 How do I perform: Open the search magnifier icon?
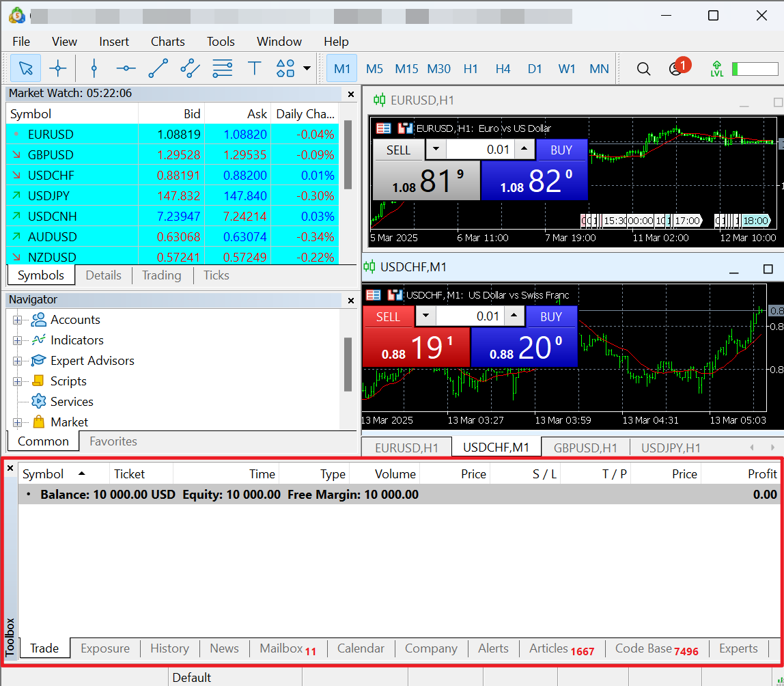click(643, 68)
